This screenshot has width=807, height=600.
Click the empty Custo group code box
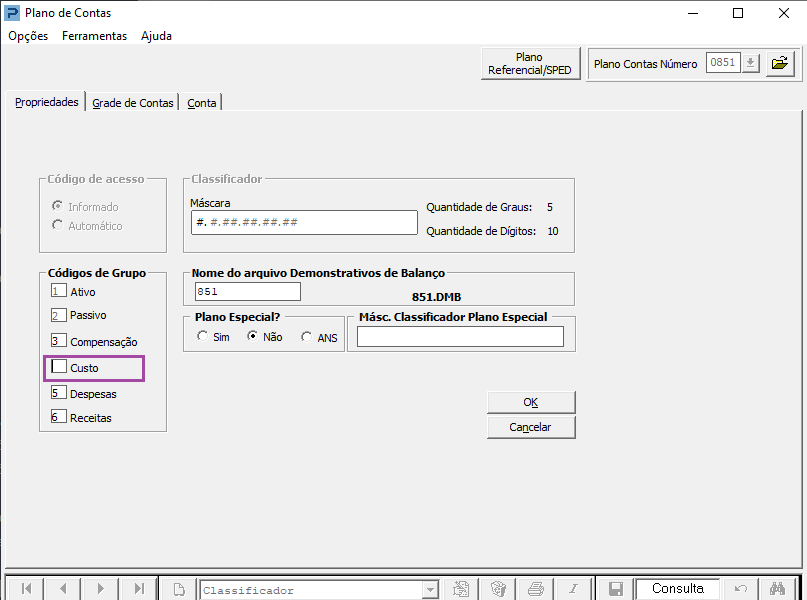pyautogui.click(x=59, y=367)
